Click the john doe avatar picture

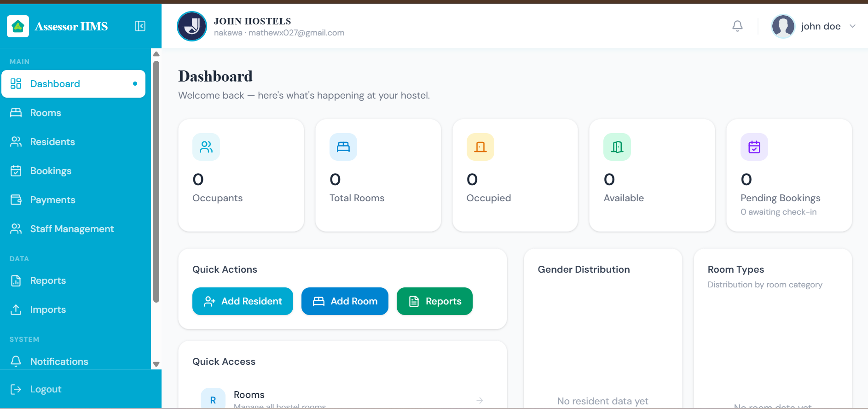tap(783, 26)
